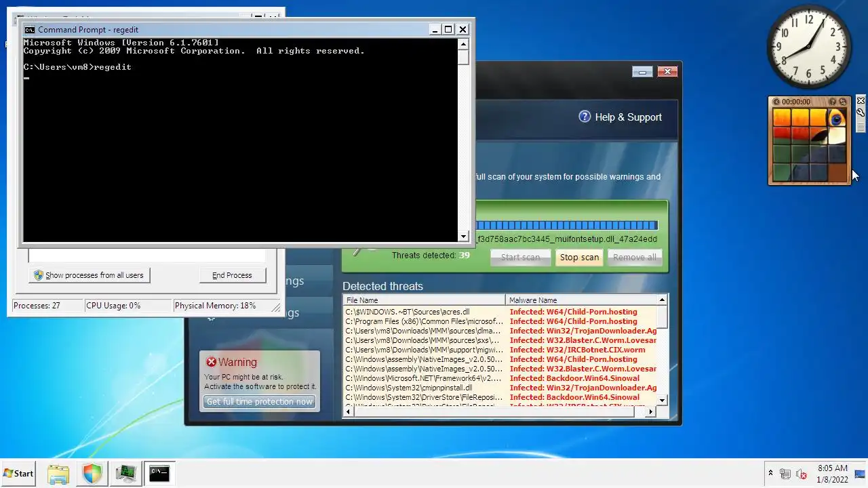868x488 pixels.
Task: Click the analog clock gadget
Action: click(x=809, y=47)
